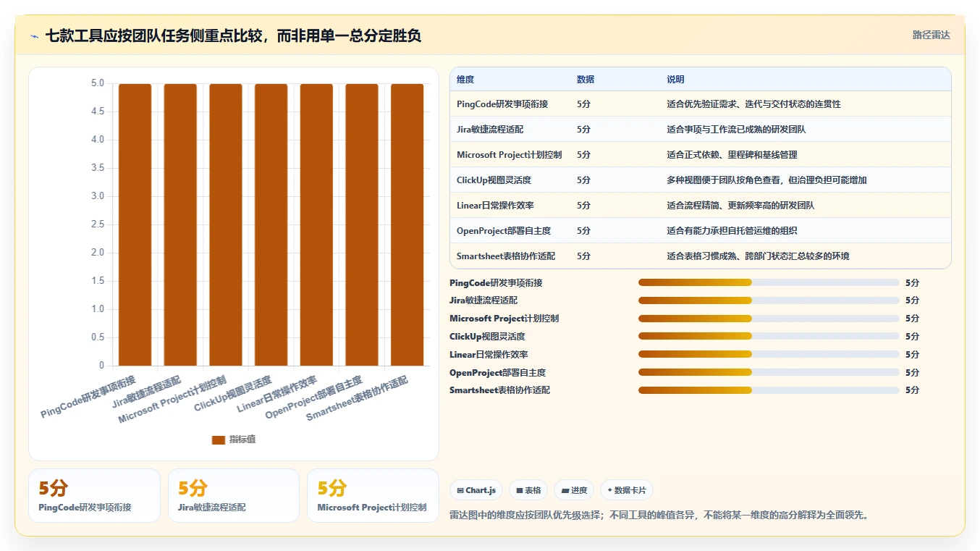Screen dimensions: 980x551
Task: Click the 数据 column header
Action: coord(586,79)
